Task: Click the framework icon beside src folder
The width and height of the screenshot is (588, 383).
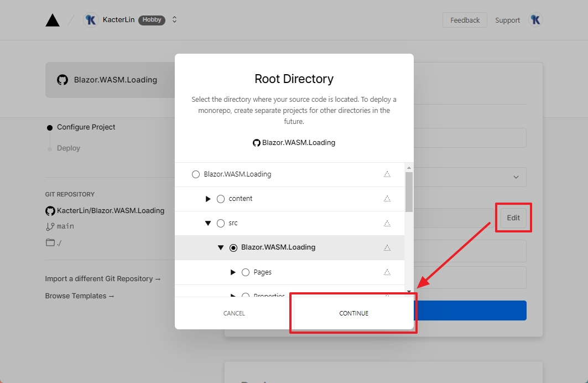Action: coord(387,223)
